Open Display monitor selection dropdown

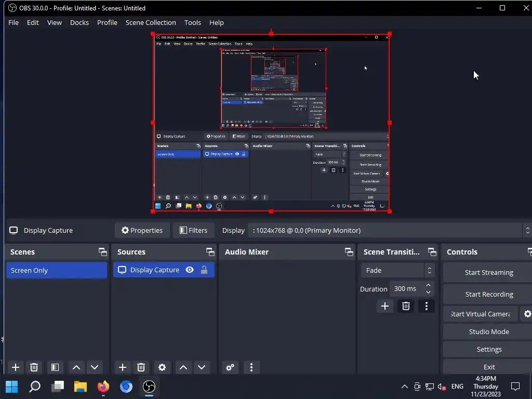click(390, 230)
